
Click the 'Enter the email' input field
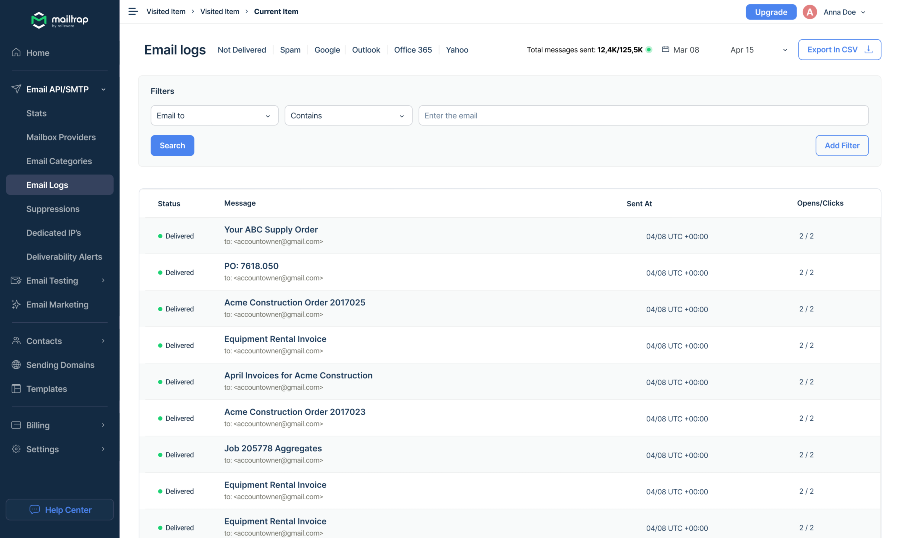pos(642,116)
